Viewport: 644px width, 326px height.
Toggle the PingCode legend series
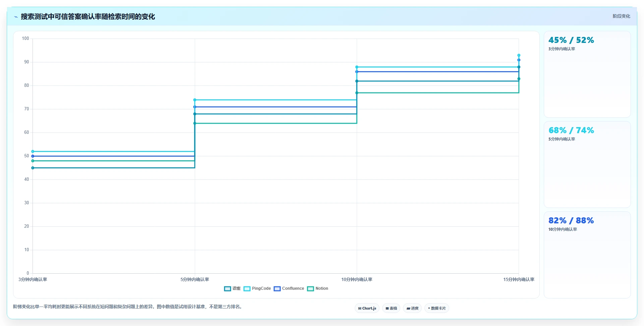[x=257, y=288]
